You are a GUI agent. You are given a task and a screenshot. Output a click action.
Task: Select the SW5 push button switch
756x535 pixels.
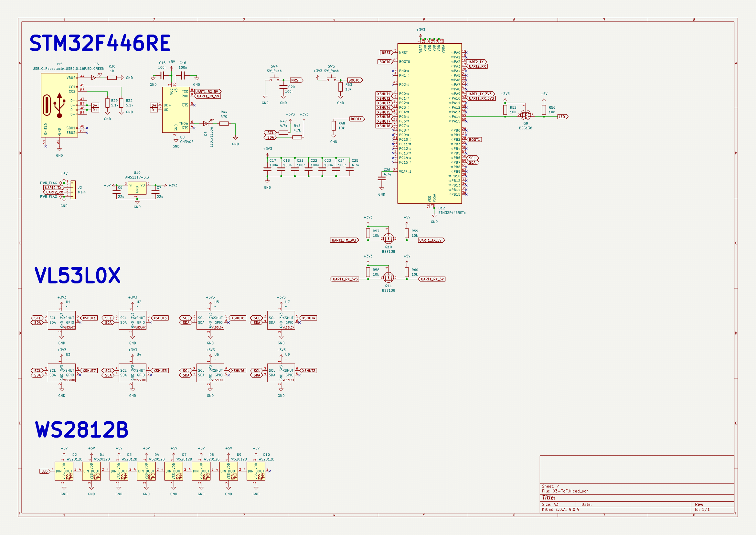[332, 79]
